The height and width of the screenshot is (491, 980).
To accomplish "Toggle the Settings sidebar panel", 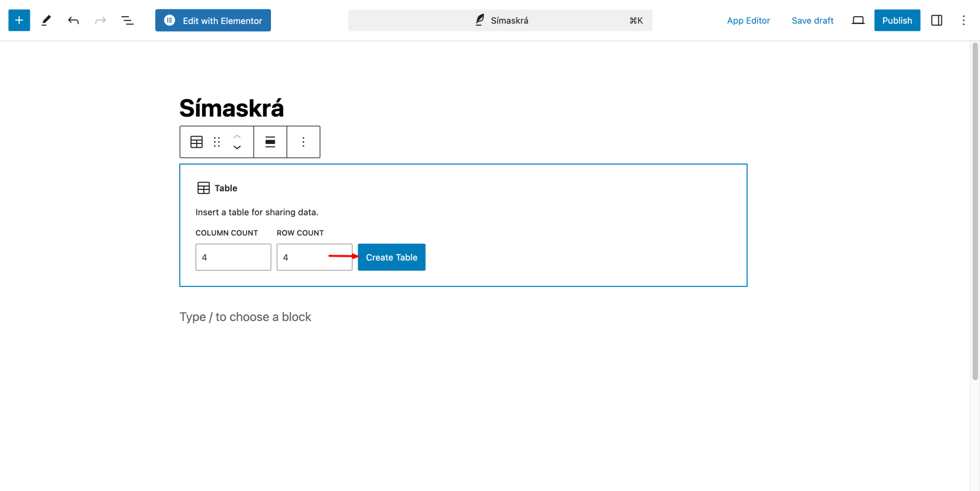I will (936, 21).
